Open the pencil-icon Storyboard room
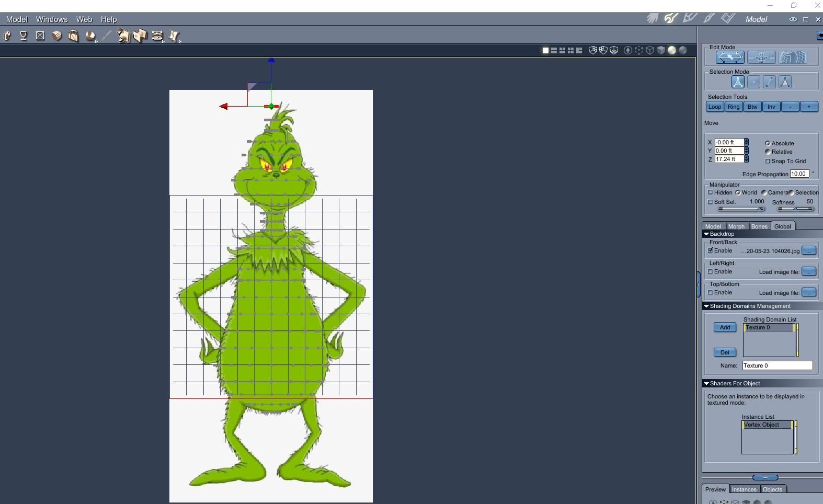823x504 pixels. [690, 19]
